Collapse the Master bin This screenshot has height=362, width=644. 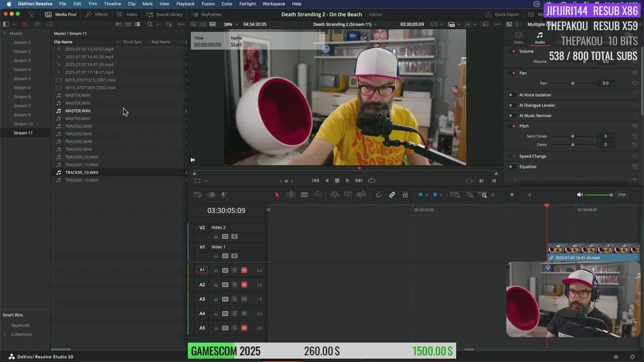5,33
